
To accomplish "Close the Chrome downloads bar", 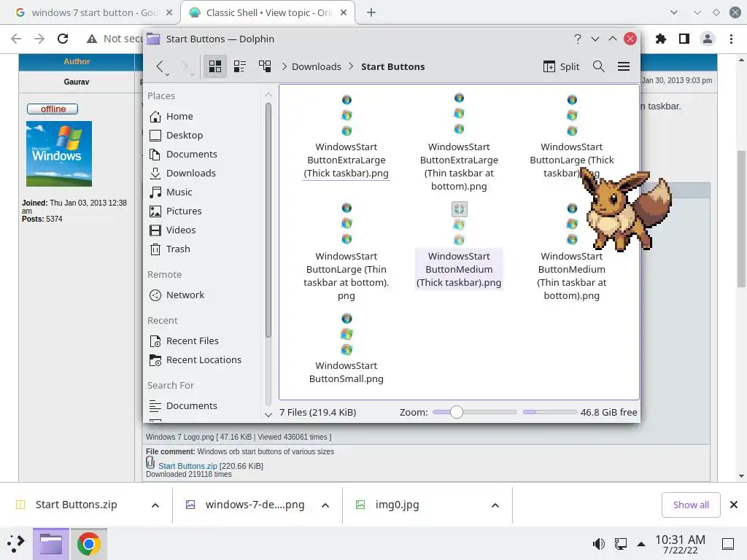I will [x=734, y=505].
